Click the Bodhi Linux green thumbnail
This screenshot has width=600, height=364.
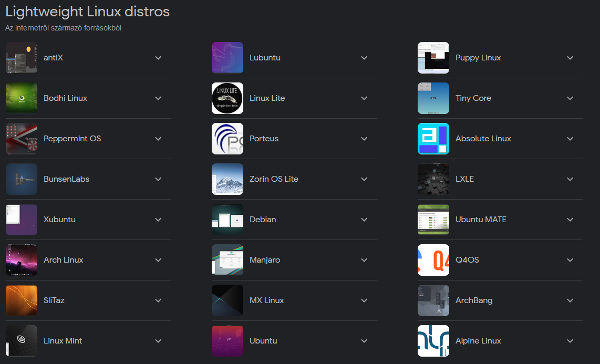pos(22,98)
